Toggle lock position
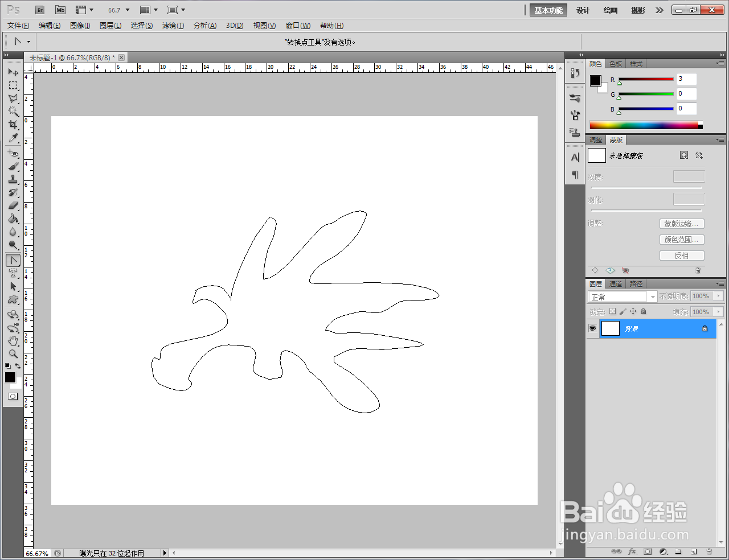The height and width of the screenshot is (560, 729). 633,311
